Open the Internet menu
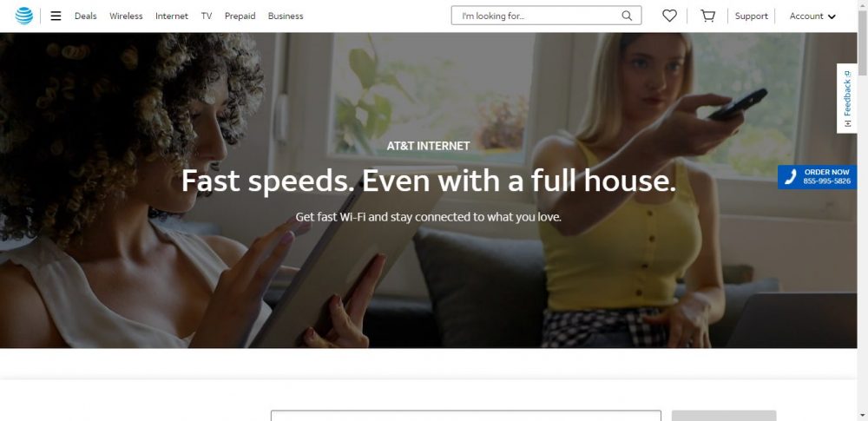 click(x=172, y=16)
